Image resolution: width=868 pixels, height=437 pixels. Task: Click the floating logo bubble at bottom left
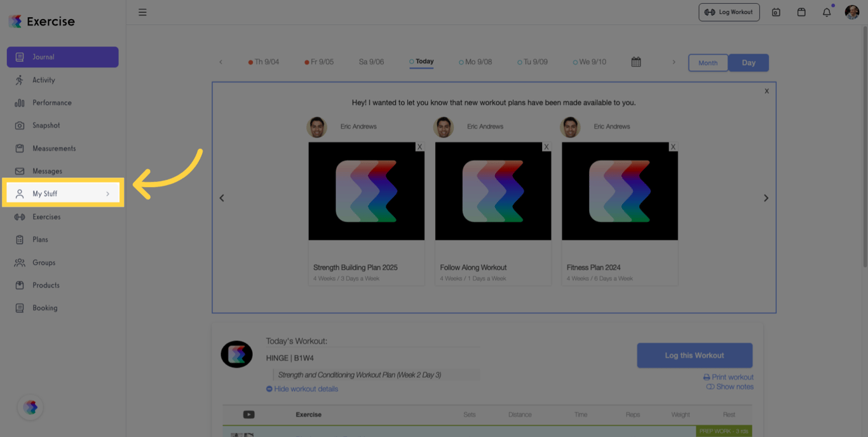pyautogui.click(x=31, y=408)
